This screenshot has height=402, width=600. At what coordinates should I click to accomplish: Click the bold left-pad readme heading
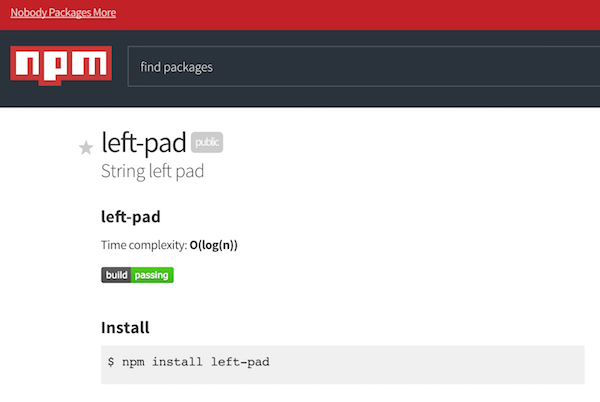click(x=130, y=217)
